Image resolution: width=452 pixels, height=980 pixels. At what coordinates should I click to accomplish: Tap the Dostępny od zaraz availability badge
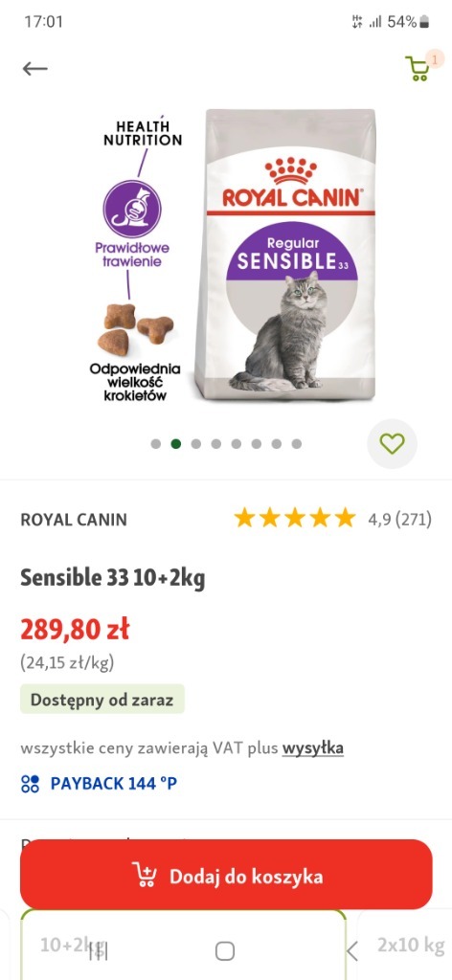click(102, 700)
